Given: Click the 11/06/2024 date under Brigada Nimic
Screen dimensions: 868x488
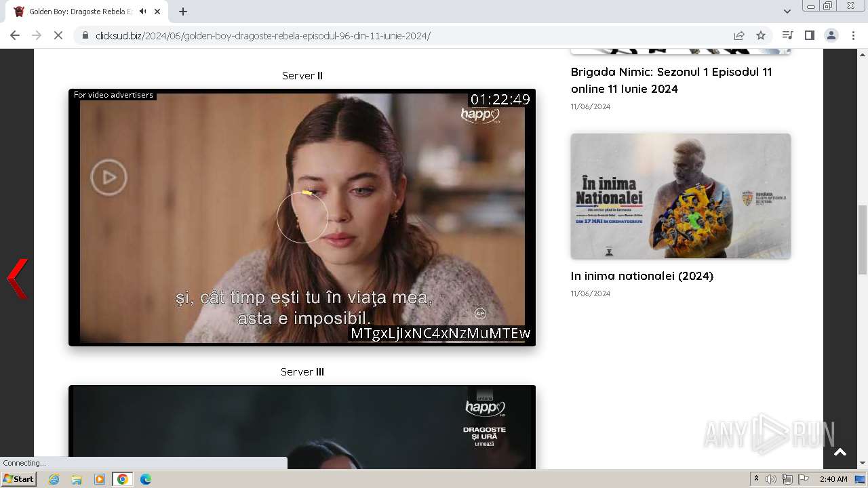Looking at the screenshot, I should coord(591,106).
